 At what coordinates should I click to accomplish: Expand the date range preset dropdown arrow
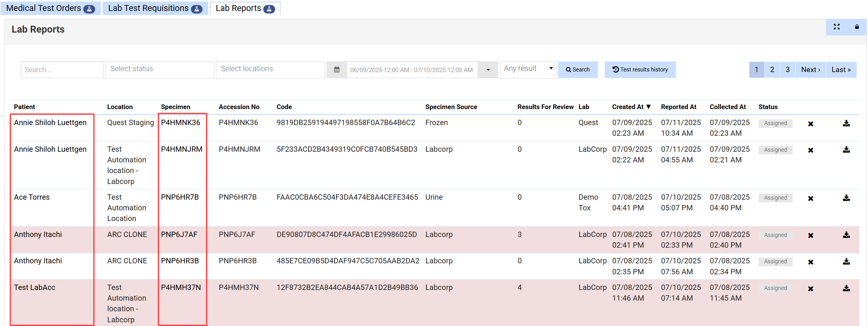(488, 70)
